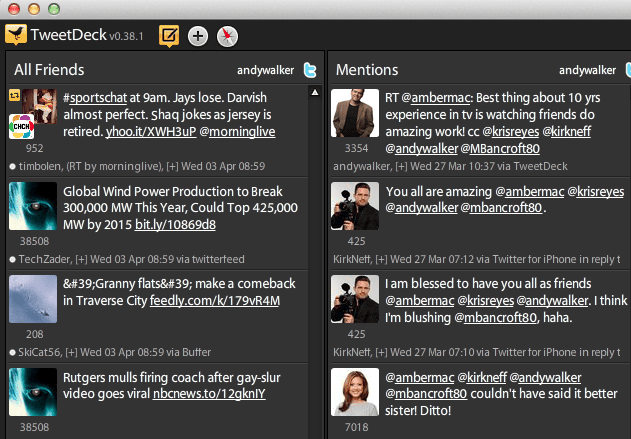Click the Twitter icon in All Friends header

310,70
